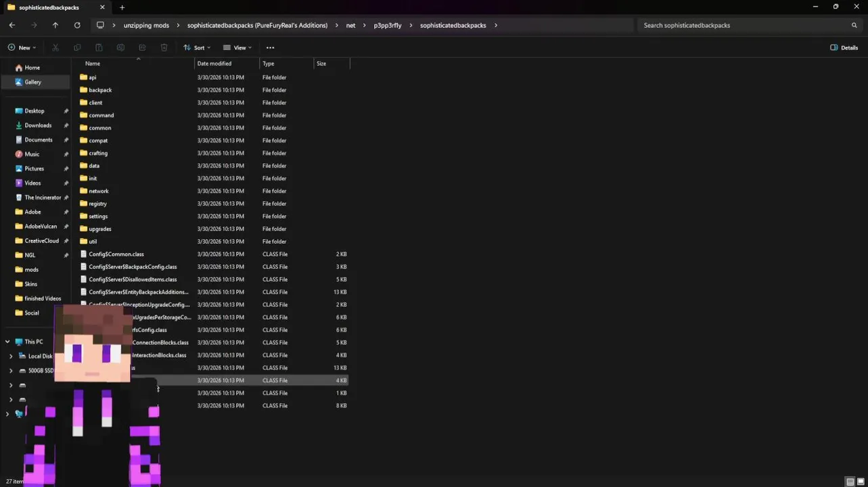Open Downloads quick access folder
The width and height of the screenshot is (868, 487).
(38, 125)
